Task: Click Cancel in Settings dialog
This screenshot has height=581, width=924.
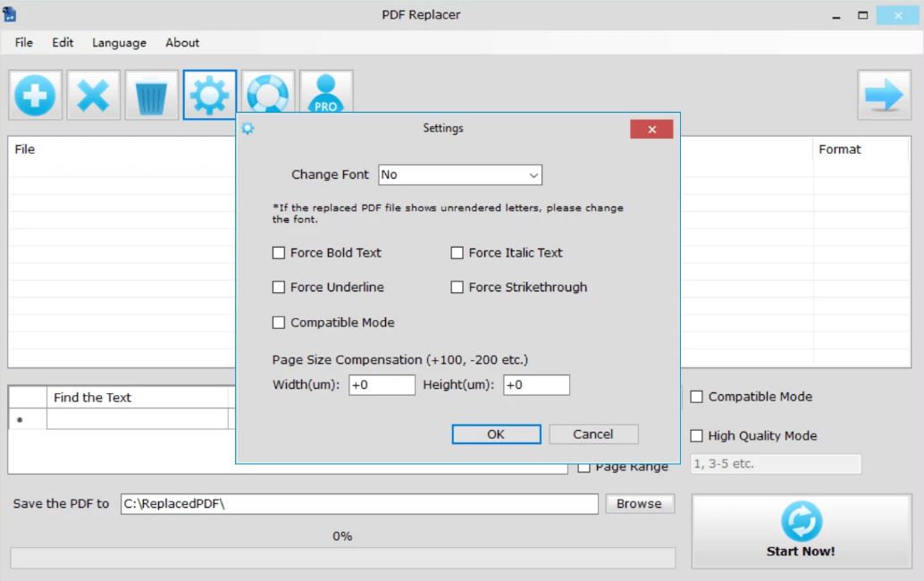Action: tap(593, 434)
